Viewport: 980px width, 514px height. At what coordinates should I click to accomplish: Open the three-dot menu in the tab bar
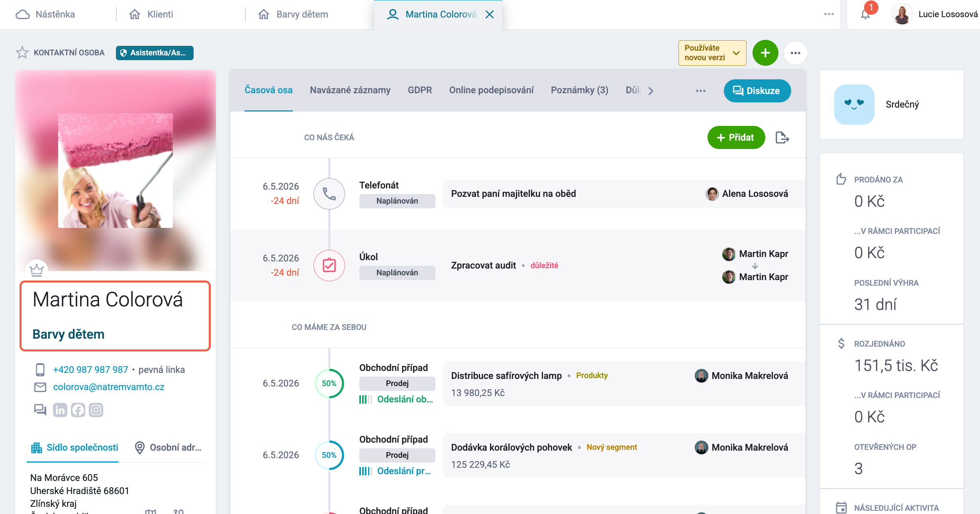701,91
